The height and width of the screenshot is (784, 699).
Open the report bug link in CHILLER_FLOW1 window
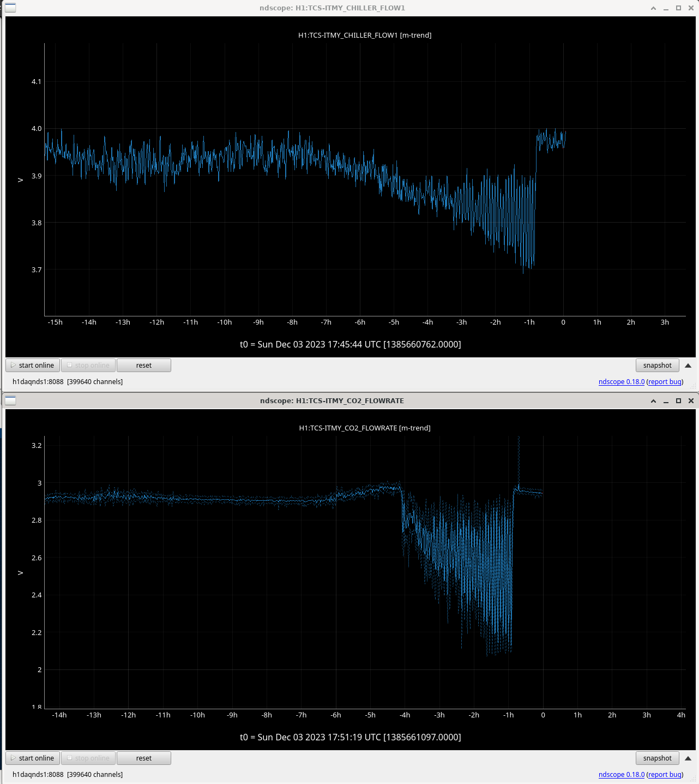[665, 382]
